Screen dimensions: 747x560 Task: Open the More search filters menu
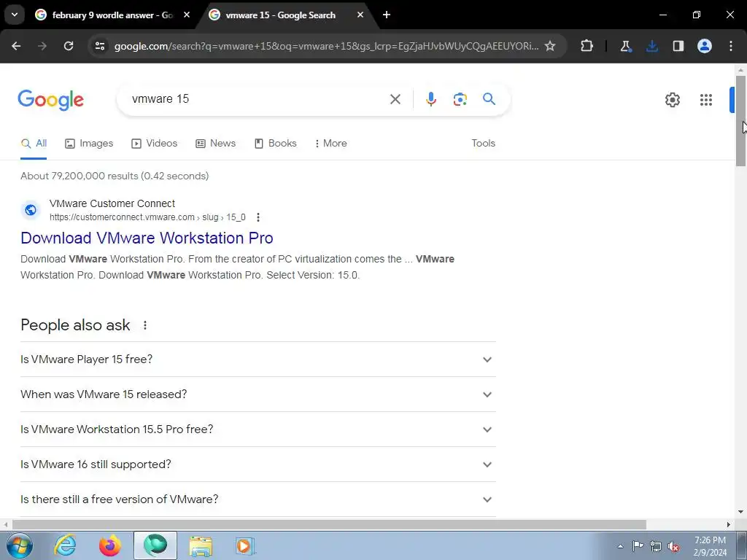point(330,144)
